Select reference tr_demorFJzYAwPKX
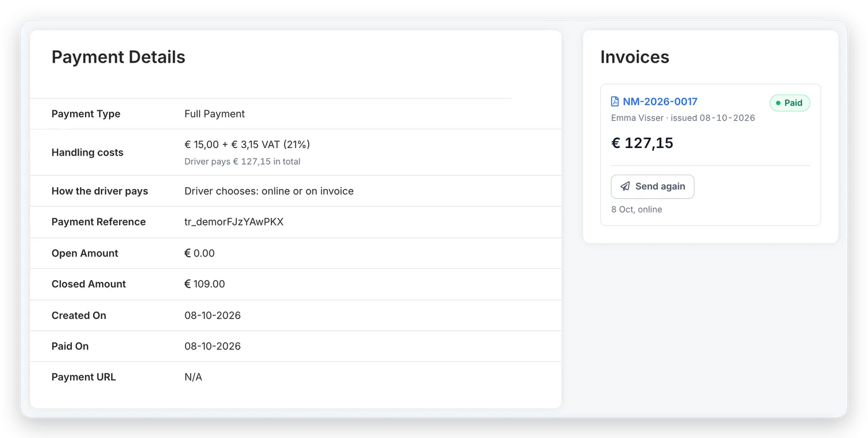This screenshot has height=438, width=868. [234, 222]
